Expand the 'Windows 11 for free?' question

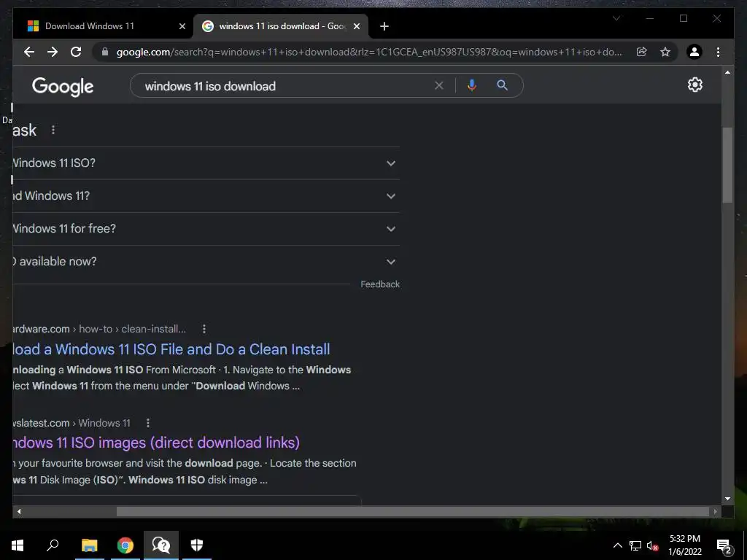pyautogui.click(x=206, y=229)
